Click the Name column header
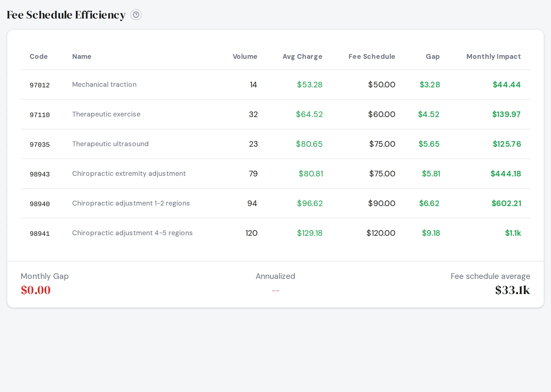This screenshot has height=392, width=551. pyautogui.click(x=82, y=57)
